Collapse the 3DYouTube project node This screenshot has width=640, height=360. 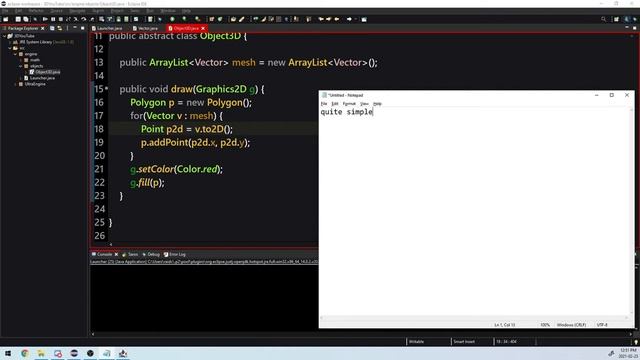(4, 36)
